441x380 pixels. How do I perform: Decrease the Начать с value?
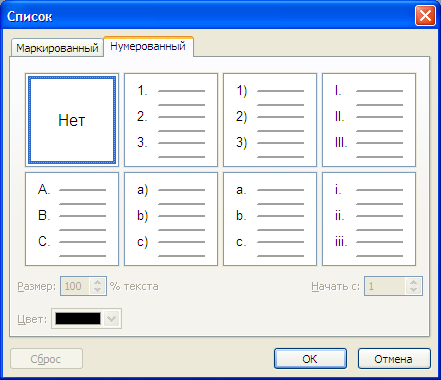tap(414, 290)
